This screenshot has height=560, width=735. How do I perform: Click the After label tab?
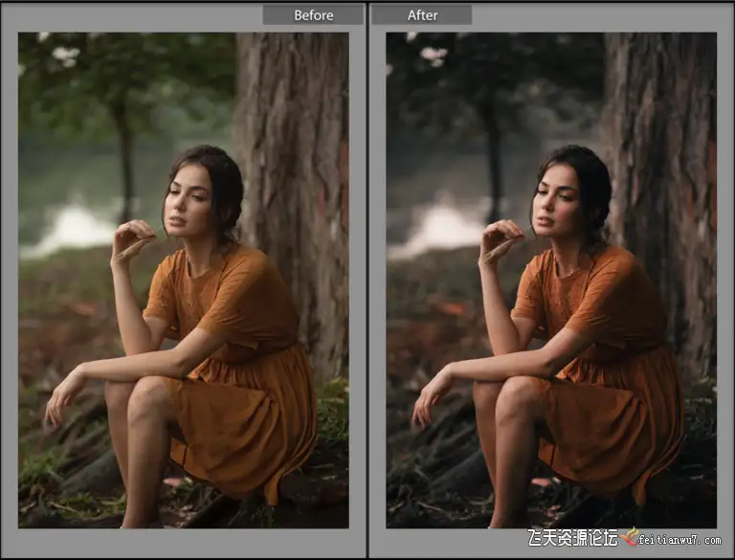pos(422,15)
